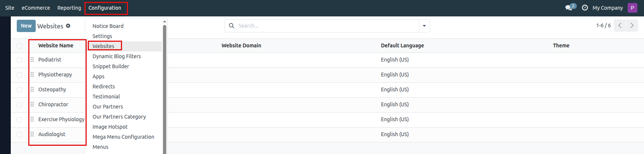
Task: Open the My Company switcher
Action: coord(607,8)
